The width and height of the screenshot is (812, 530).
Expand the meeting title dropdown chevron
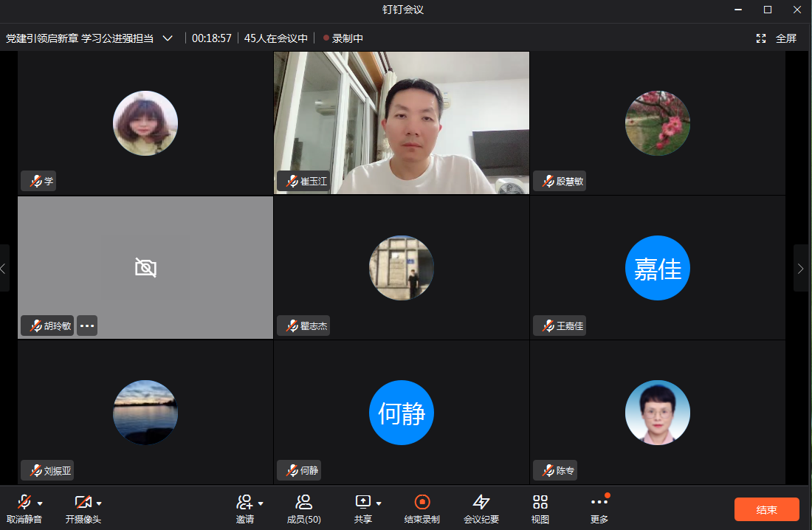pos(168,38)
